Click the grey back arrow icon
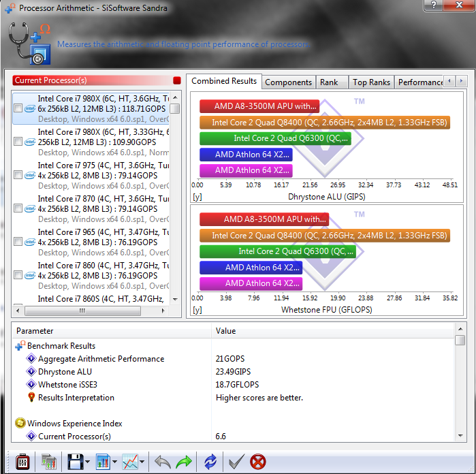The width and height of the screenshot is (476, 474). coord(162,462)
